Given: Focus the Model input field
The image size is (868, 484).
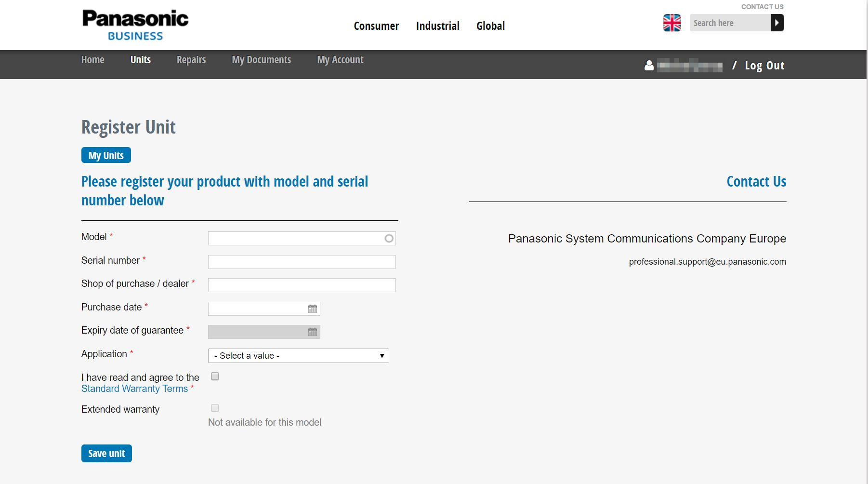Looking at the screenshot, I should tap(302, 238).
